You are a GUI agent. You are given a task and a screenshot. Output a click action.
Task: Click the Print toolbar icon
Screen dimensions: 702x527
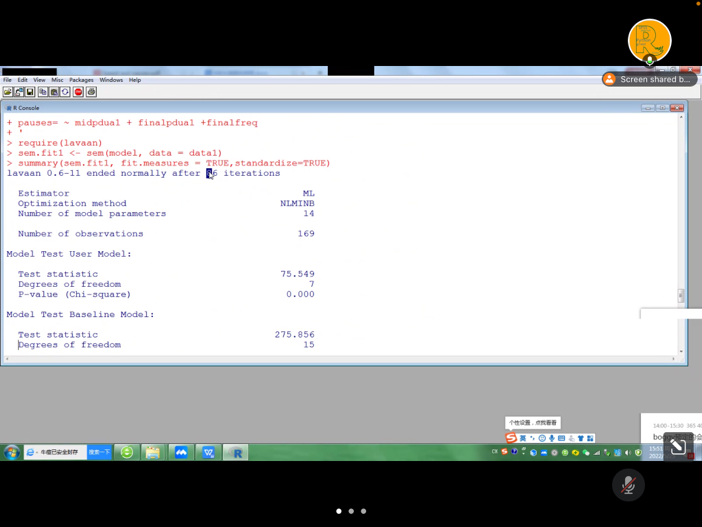pyautogui.click(x=91, y=92)
